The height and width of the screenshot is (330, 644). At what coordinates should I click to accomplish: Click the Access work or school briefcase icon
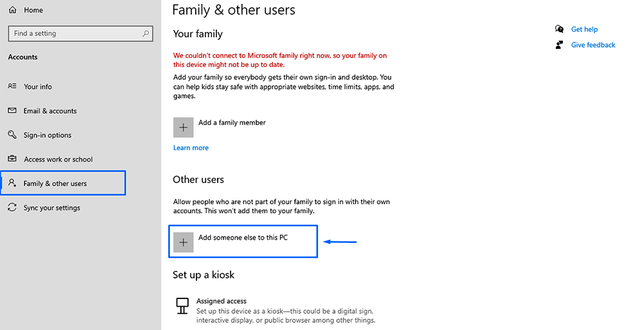point(12,159)
